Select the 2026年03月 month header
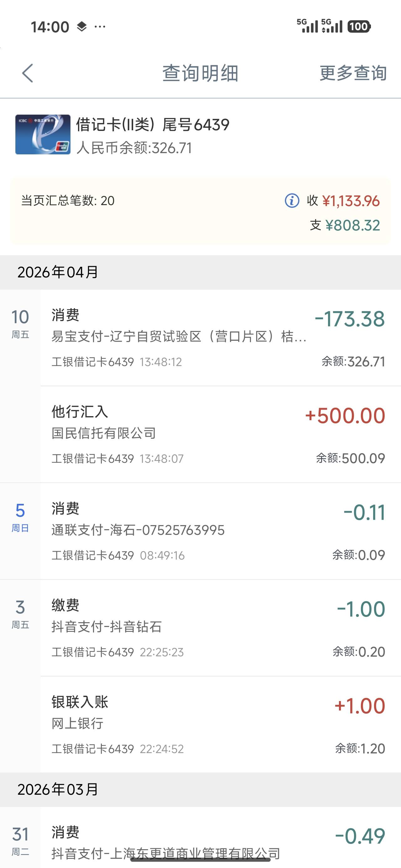The height and width of the screenshot is (868, 401). (58, 789)
